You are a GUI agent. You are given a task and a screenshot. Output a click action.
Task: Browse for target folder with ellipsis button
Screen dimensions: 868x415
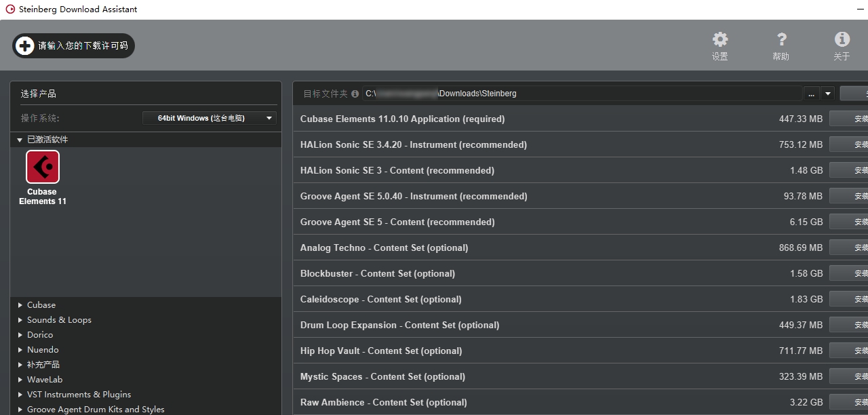811,94
